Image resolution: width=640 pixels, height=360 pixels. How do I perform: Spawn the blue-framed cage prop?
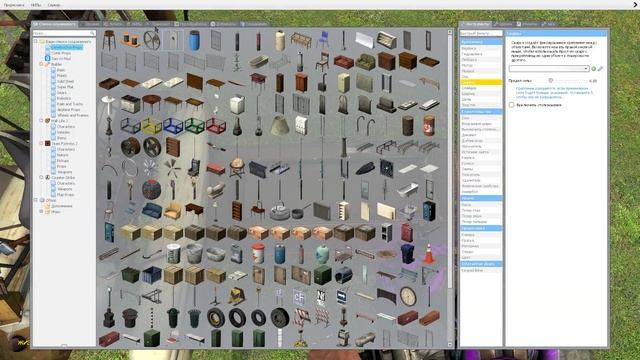click(x=173, y=125)
